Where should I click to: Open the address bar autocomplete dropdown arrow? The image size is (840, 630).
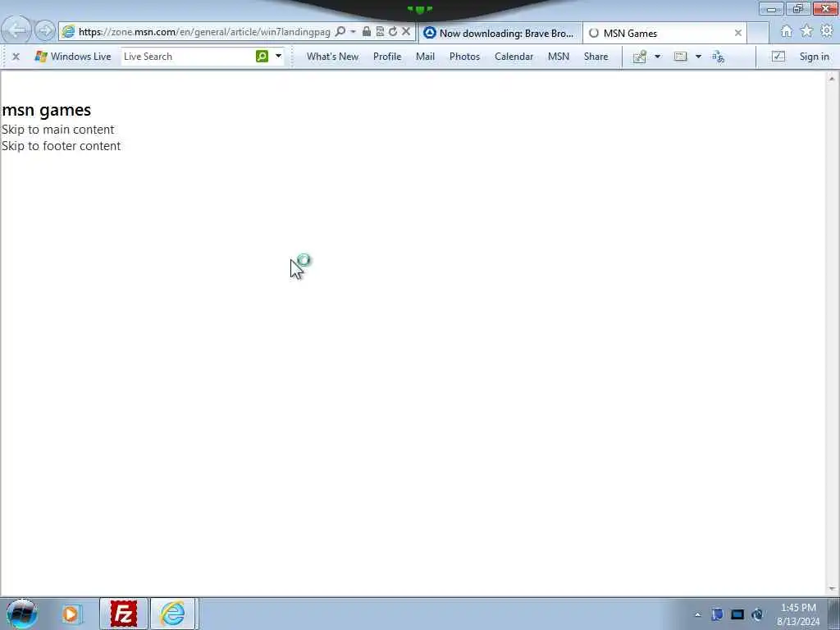point(353,32)
